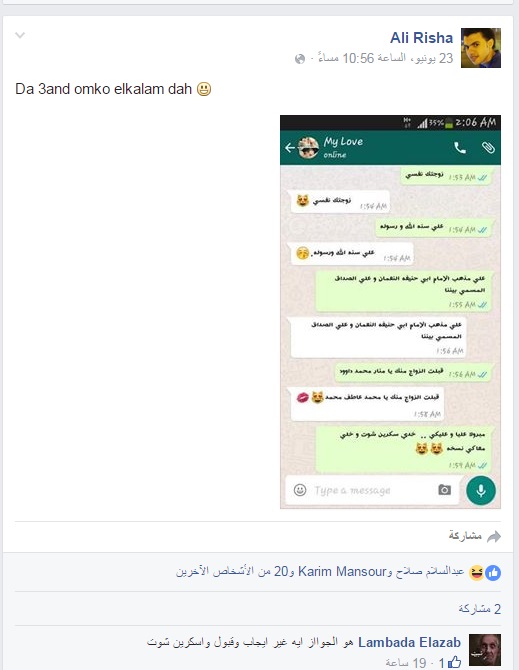Open Karim Mansour's profile from reactions list
The height and width of the screenshot is (670, 519).
[342, 571]
